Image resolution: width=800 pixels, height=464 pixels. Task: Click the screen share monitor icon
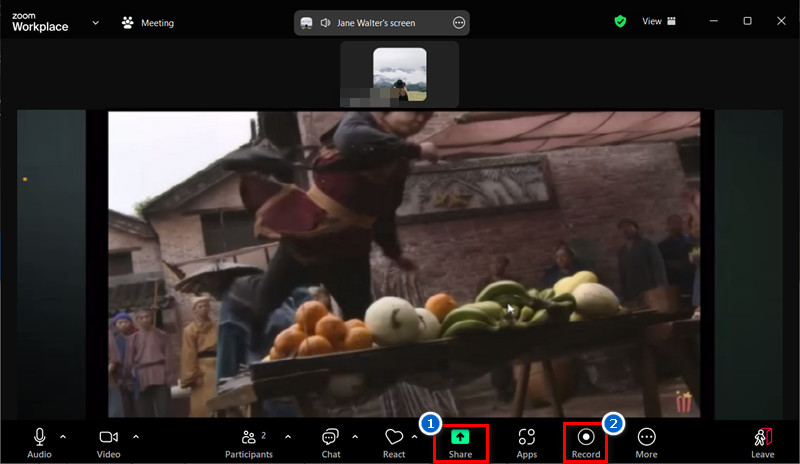click(306, 23)
